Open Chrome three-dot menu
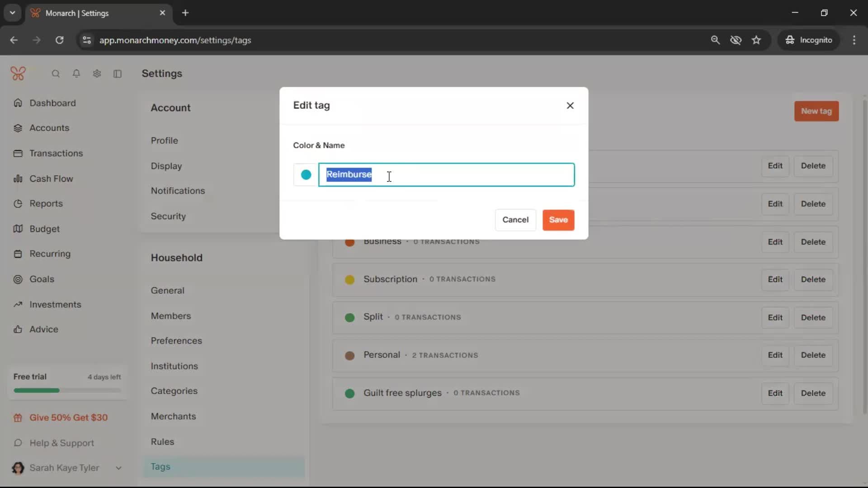 point(854,40)
